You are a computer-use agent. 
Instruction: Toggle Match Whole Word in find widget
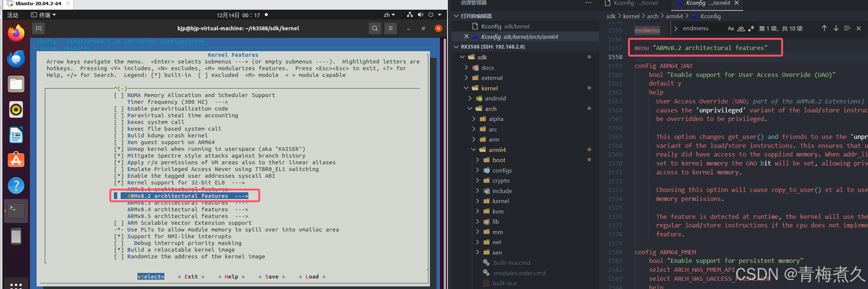point(741,28)
